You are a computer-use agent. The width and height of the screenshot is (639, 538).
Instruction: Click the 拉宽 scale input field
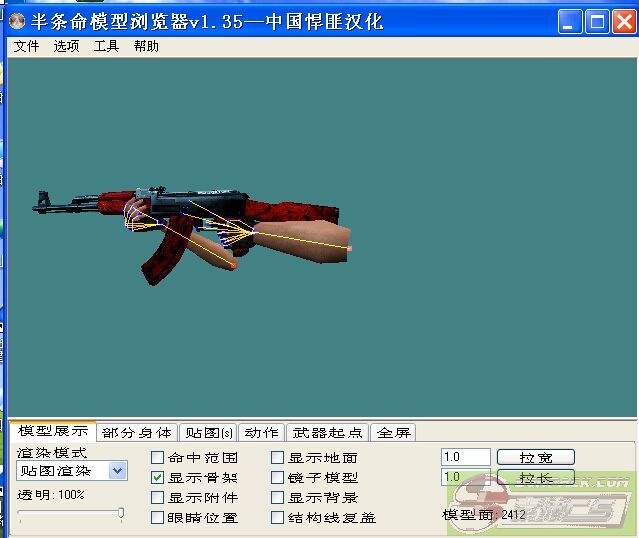(466, 457)
